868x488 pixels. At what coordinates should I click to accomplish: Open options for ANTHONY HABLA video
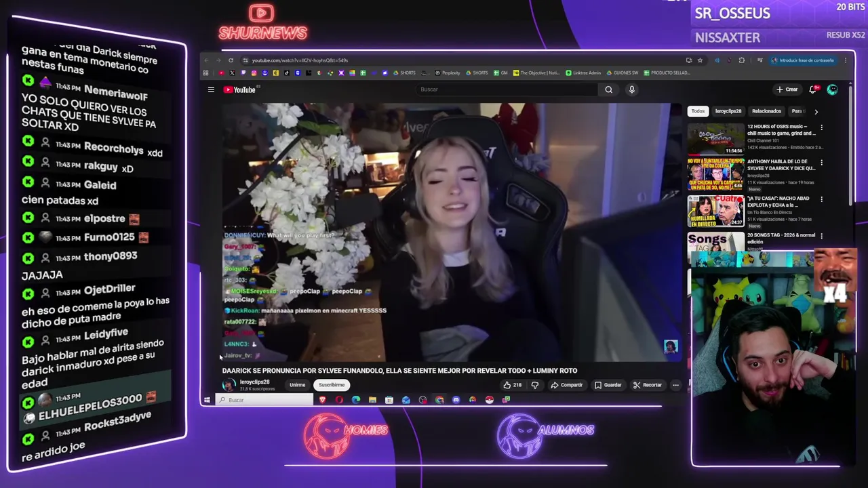821,163
